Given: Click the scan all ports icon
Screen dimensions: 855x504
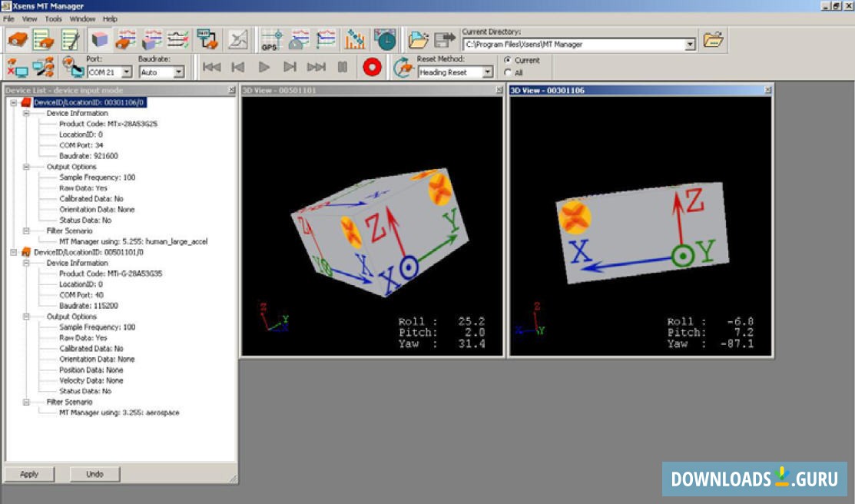Looking at the screenshot, I should click(x=43, y=68).
